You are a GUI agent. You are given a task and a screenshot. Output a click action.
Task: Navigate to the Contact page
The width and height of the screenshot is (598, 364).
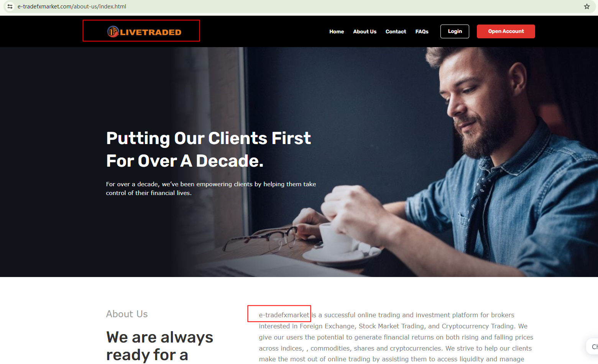point(396,31)
